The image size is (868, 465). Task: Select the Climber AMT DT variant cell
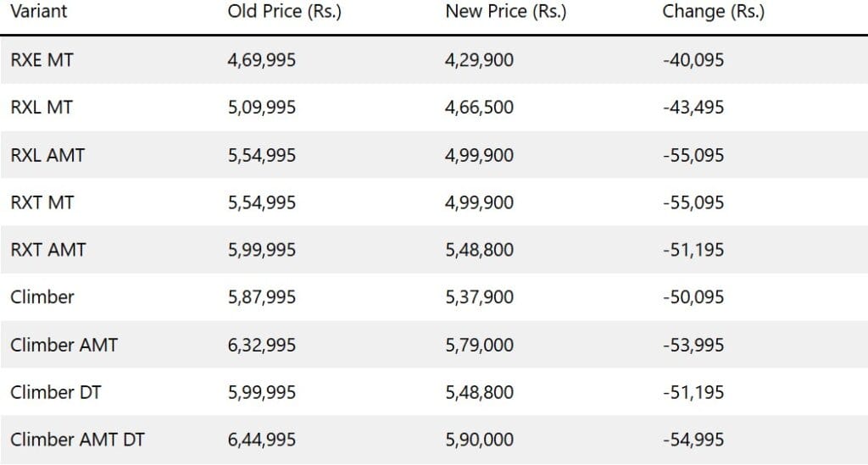(x=77, y=440)
